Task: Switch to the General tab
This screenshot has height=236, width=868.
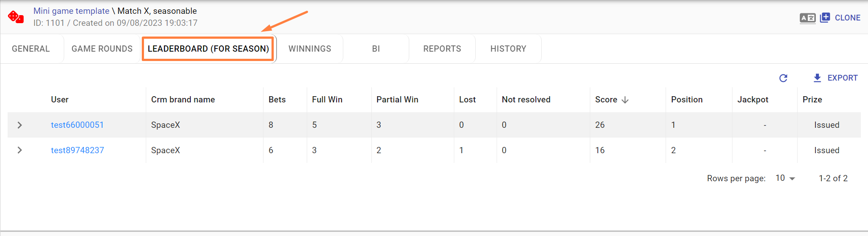Action: (31, 49)
